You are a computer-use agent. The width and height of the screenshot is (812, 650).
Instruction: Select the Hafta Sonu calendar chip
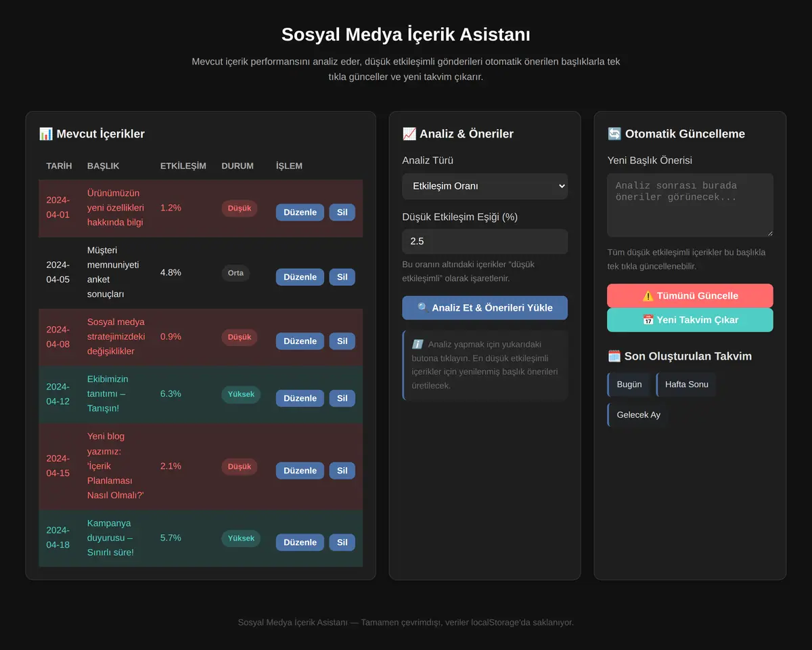686,385
